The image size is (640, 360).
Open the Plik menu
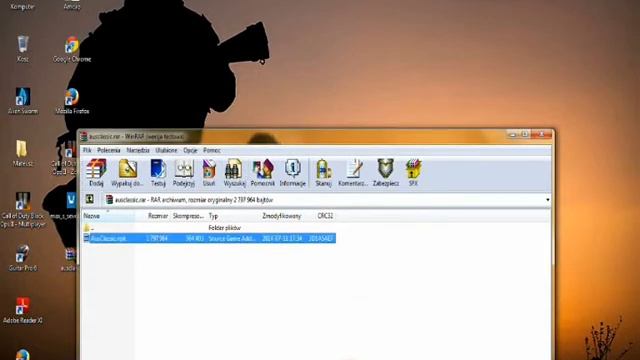pyautogui.click(x=87, y=150)
